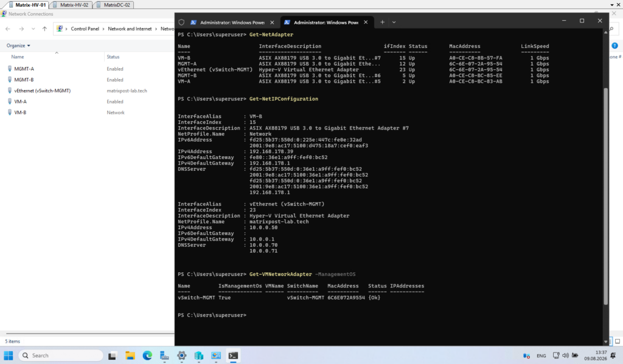Open the Control Panel taskbar icon

tap(216, 355)
